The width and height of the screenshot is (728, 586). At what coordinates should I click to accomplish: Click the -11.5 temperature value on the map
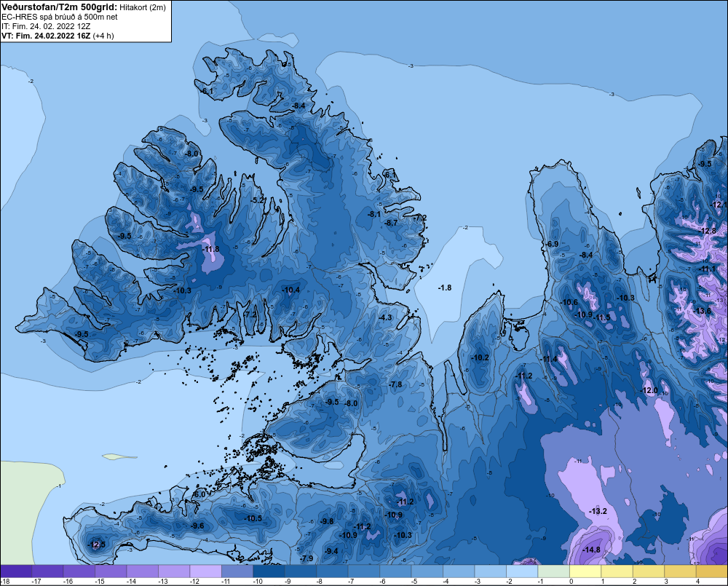602,317
